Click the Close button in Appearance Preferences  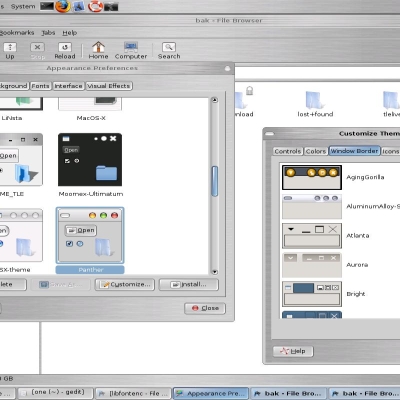pyautogui.click(x=205, y=308)
